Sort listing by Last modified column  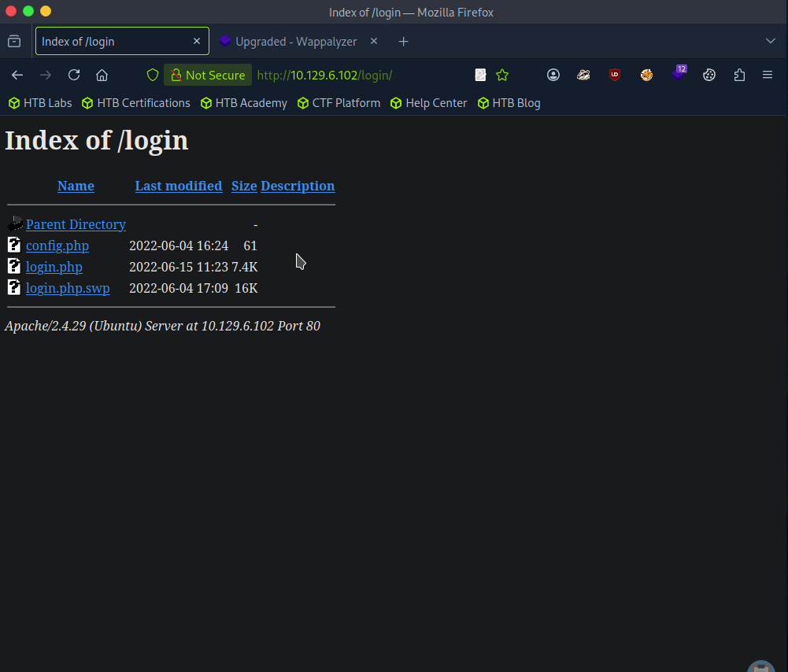coord(179,186)
